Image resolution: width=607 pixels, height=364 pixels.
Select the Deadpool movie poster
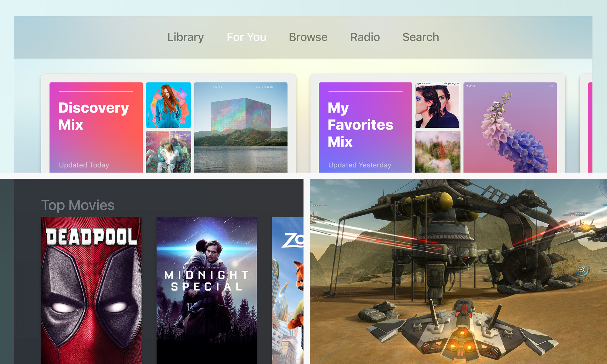91,290
